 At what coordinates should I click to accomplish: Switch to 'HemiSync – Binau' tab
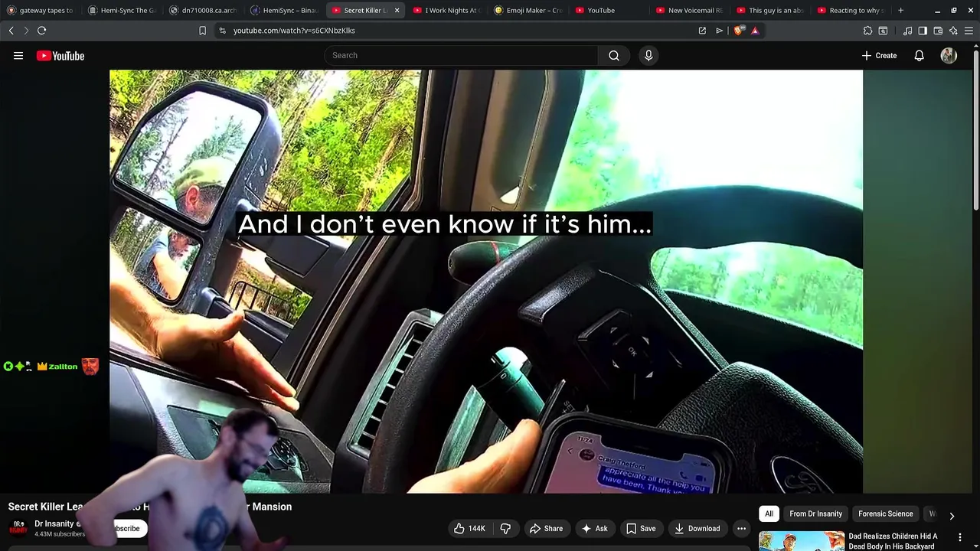click(x=284, y=11)
